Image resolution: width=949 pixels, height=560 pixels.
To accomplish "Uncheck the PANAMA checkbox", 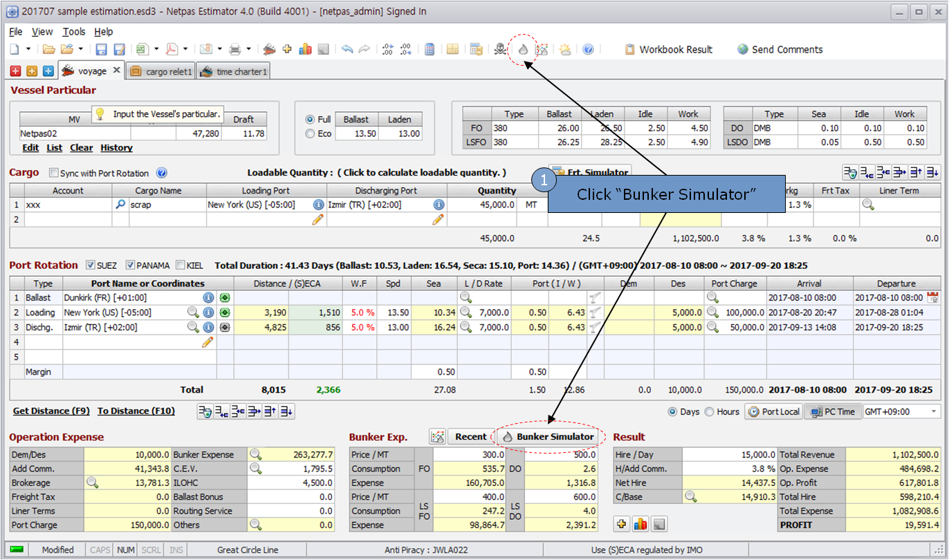I will coord(129,265).
